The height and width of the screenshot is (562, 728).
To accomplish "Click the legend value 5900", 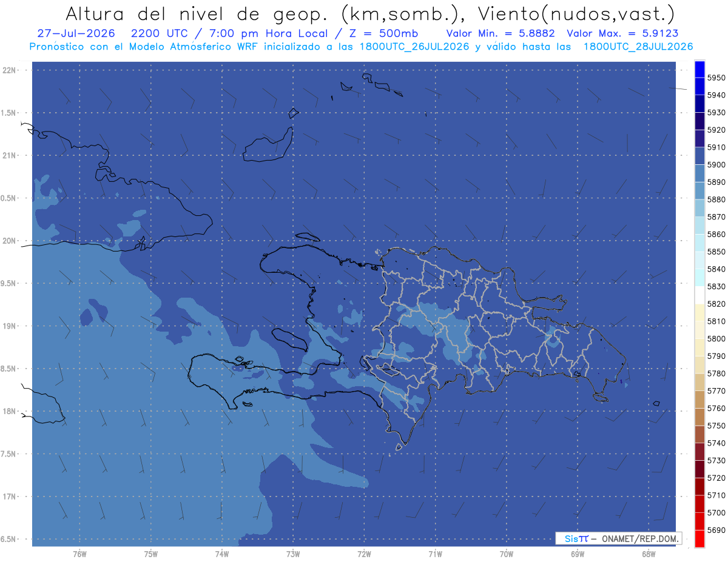I will [x=716, y=164].
